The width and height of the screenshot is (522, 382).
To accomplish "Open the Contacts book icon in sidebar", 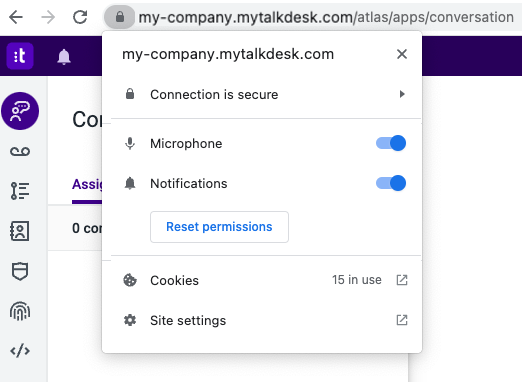I will 20,231.
